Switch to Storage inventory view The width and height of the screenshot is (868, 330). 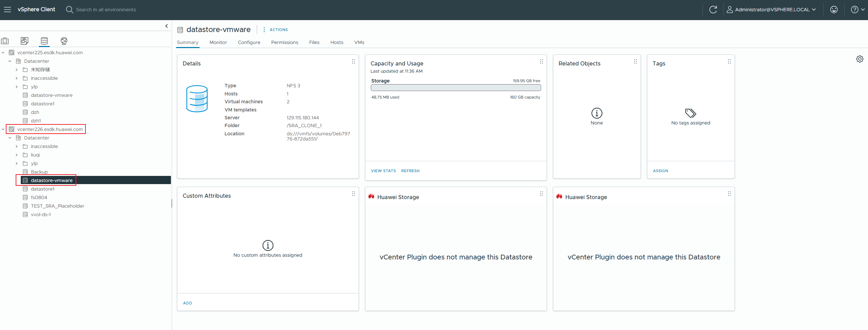click(x=44, y=41)
